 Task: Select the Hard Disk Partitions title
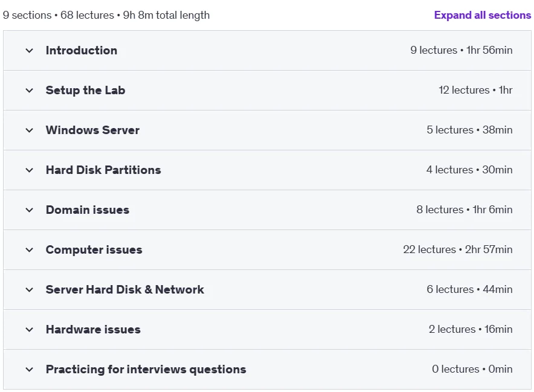pos(103,170)
